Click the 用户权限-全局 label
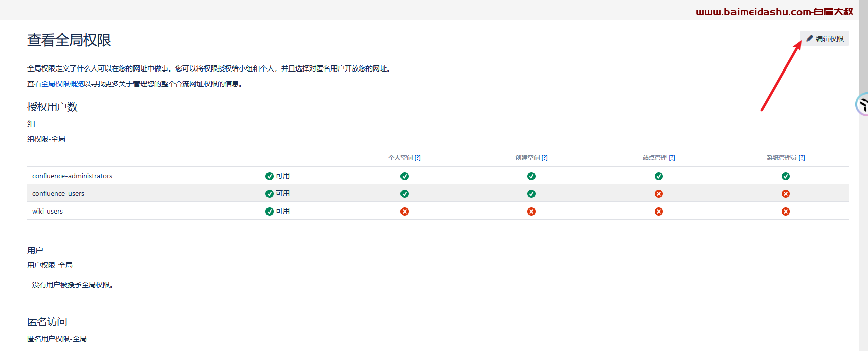Viewport: 868px width, 351px height. [x=50, y=265]
